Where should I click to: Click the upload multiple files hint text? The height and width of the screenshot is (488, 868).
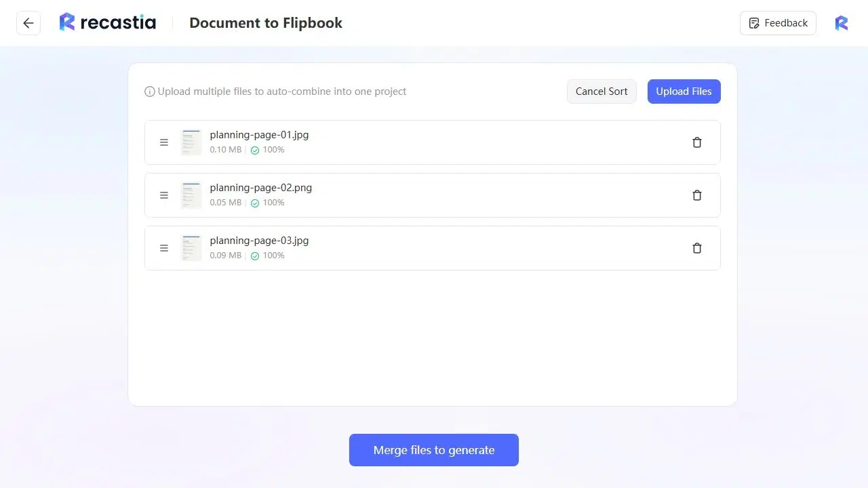click(x=282, y=91)
